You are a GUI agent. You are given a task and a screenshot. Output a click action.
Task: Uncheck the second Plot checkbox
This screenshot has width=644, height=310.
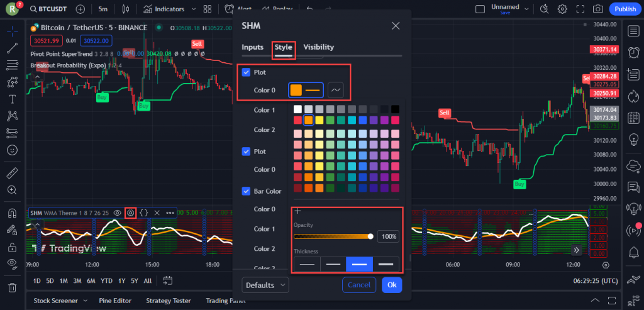246,152
